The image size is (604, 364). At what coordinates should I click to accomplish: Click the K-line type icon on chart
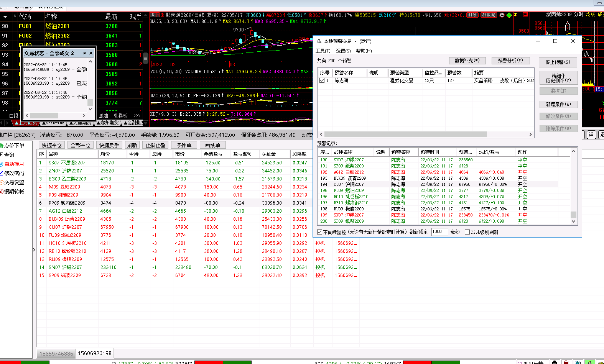153,15
